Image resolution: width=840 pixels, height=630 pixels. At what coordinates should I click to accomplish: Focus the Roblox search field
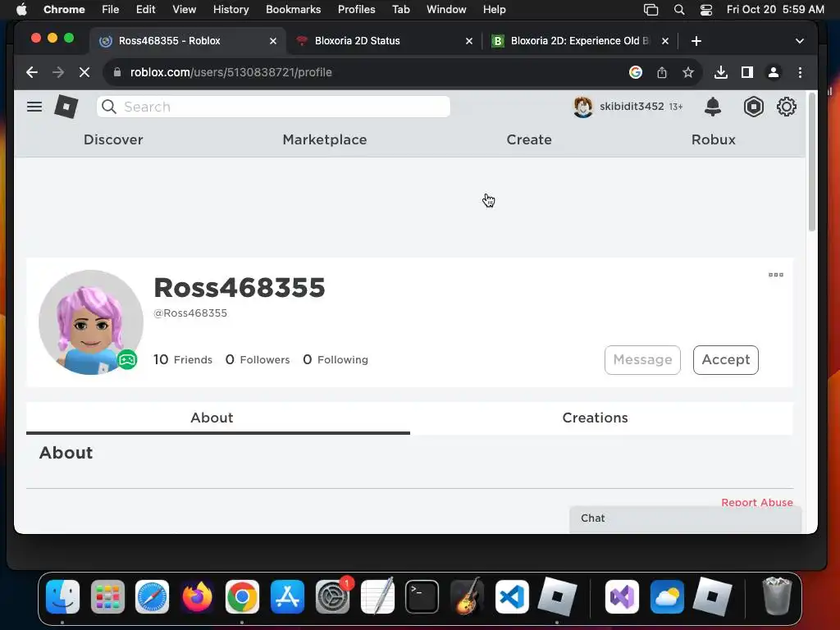[273, 107]
